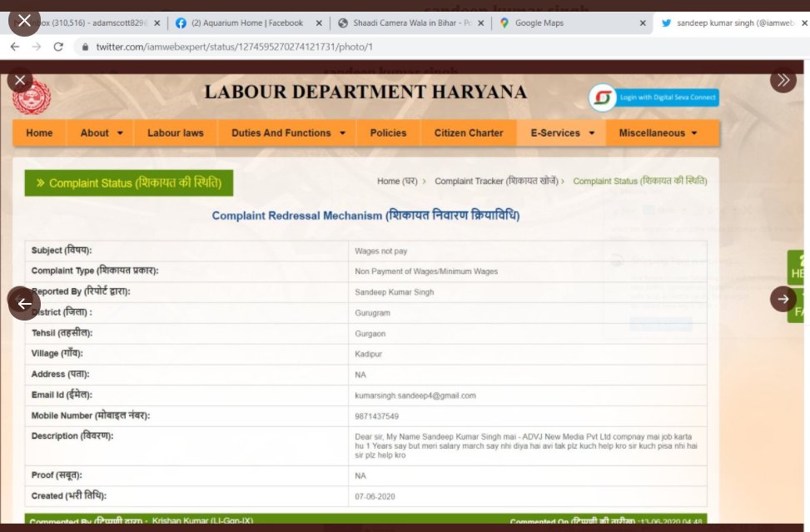The image size is (810, 532).
Task: Select the 'Kadipur' village value
Action: [368, 354]
